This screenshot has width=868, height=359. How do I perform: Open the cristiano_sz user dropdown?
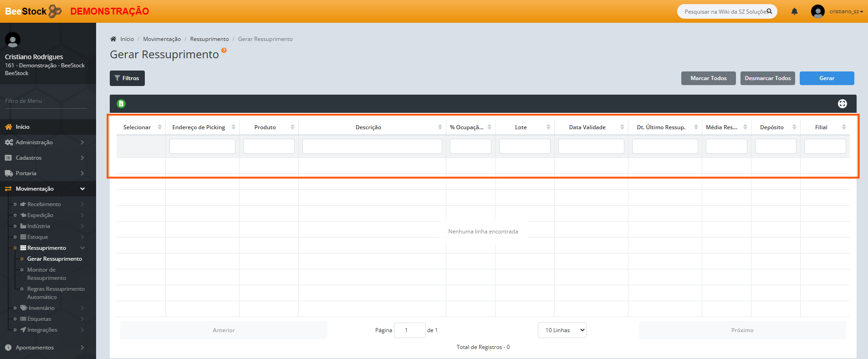tap(846, 11)
